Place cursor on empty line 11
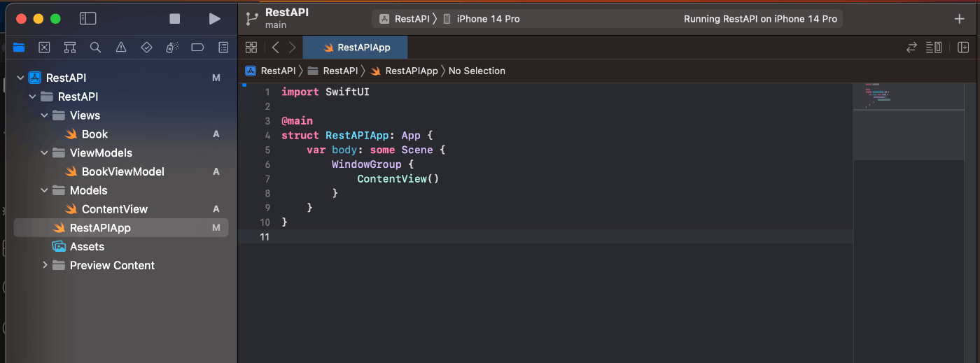Screen dimensions: 980x363 tap(560, 236)
